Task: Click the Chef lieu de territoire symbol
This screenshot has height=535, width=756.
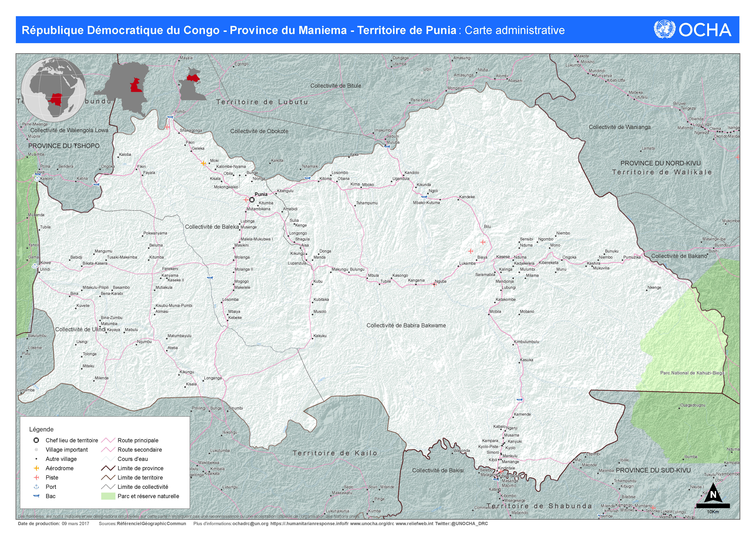Action: point(37,440)
